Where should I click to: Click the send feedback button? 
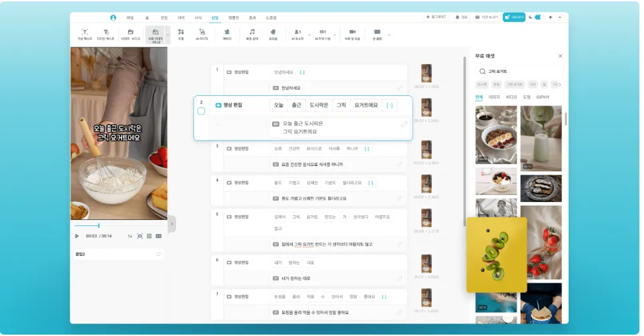pyautogui.click(x=487, y=17)
